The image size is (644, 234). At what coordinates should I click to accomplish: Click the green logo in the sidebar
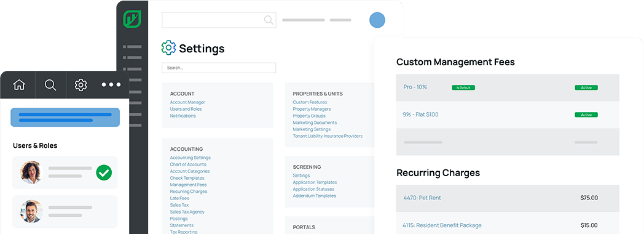click(132, 19)
